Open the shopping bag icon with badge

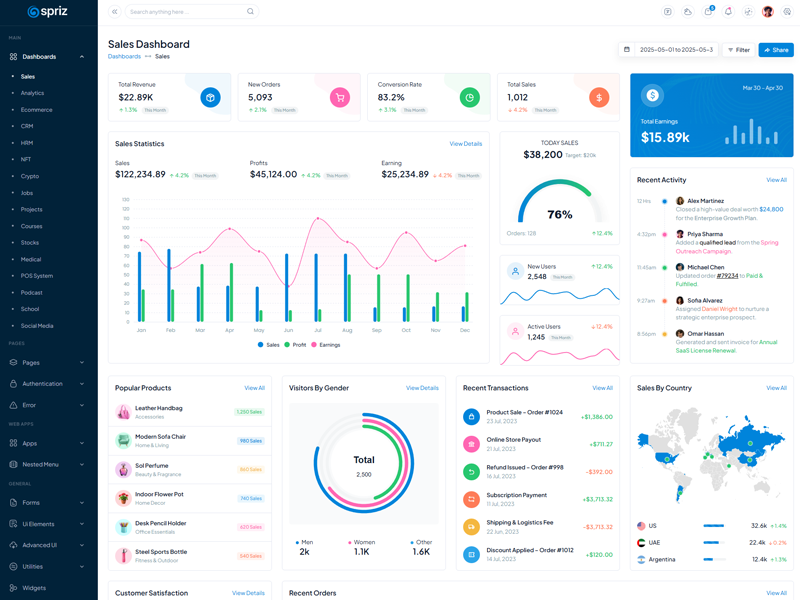[708, 12]
